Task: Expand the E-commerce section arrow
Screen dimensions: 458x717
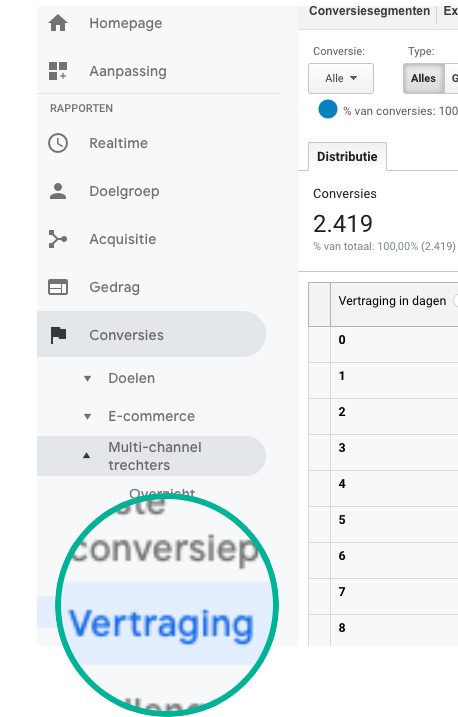Action: coord(87,417)
